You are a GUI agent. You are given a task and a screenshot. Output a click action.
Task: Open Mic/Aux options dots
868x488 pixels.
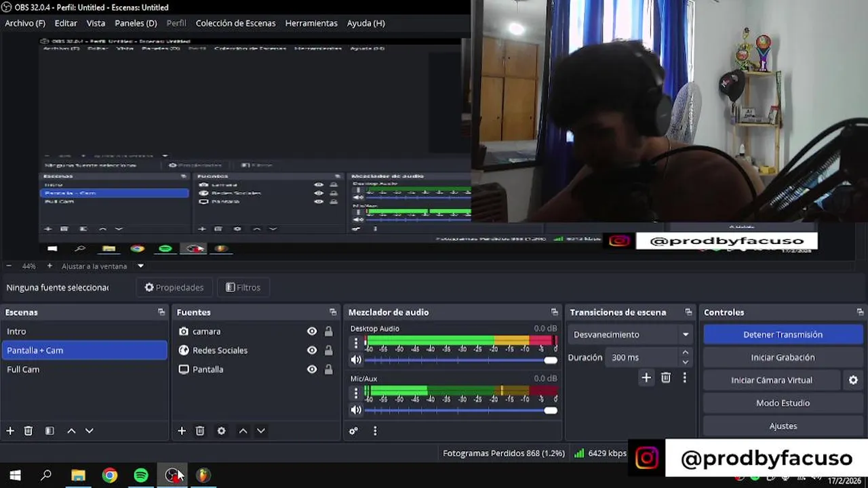pyautogui.click(x=356, y=394)
